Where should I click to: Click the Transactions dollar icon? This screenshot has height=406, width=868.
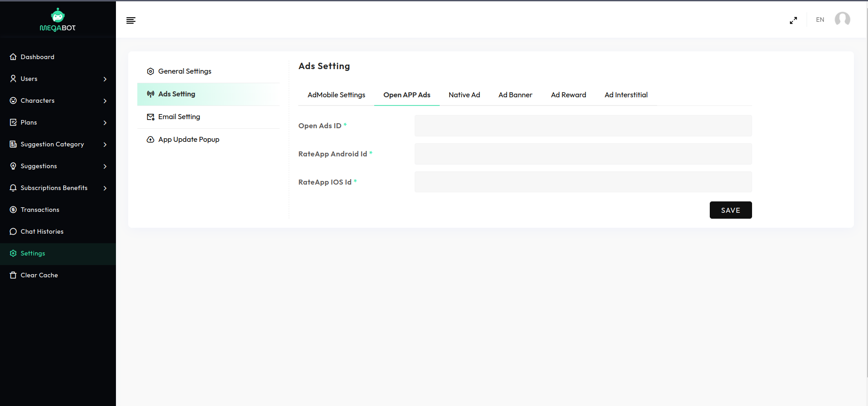(13, 210)
